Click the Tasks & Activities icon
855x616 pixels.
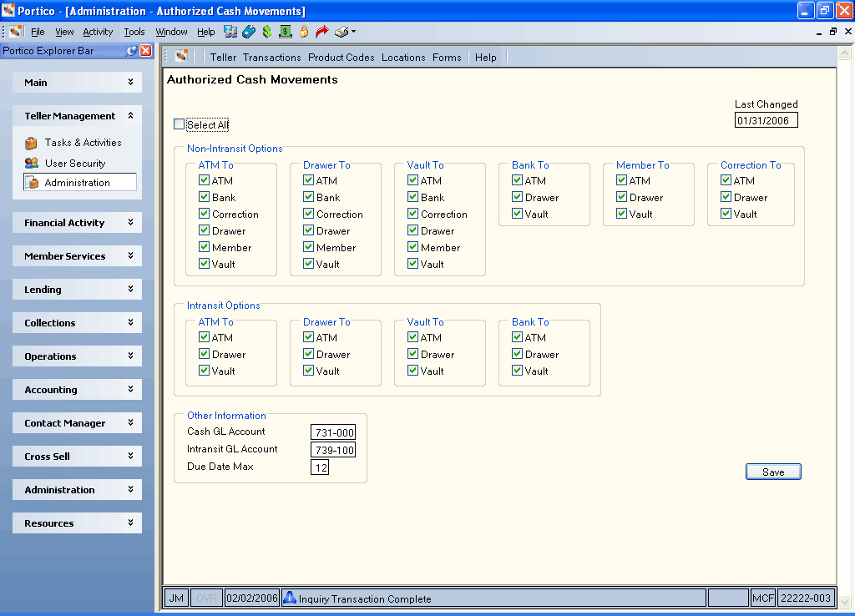31,143
